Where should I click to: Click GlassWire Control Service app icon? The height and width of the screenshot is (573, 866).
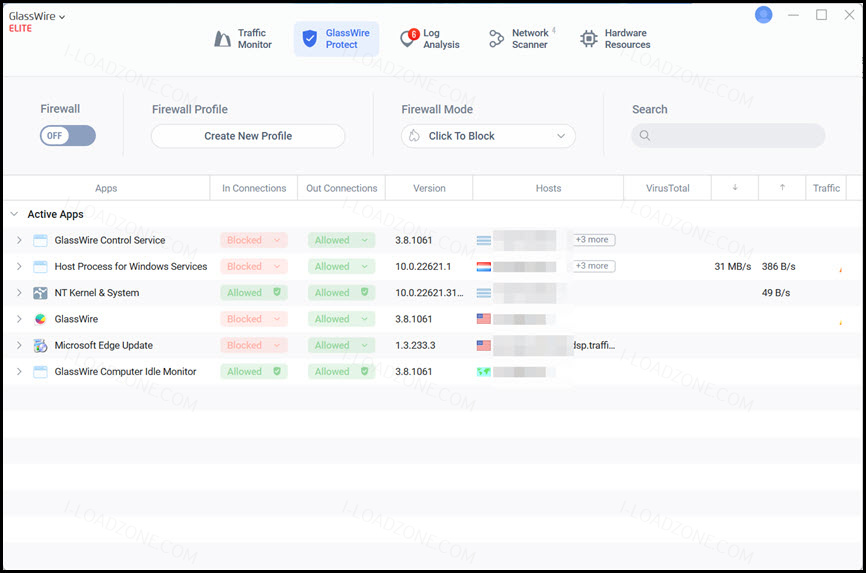pyautogui.click(x=40, y=240)
